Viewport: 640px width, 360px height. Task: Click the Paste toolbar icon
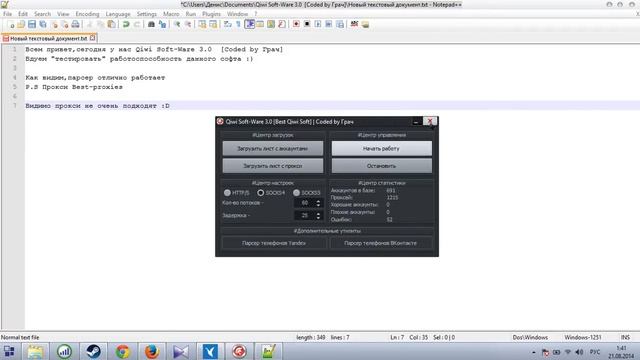(x=111, y=24)
